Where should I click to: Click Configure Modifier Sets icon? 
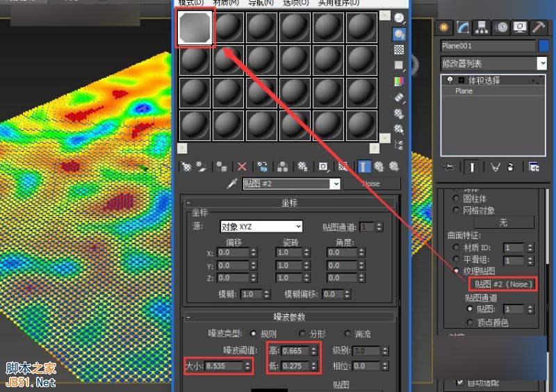click(x=534, y=167)
